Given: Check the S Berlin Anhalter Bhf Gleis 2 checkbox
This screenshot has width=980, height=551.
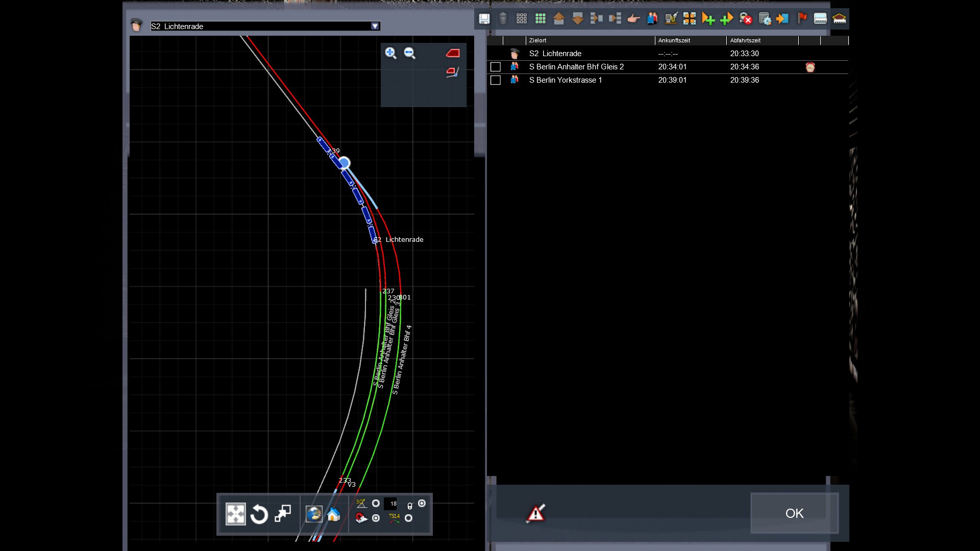Looking at the screenshot, I should point(495,67).
